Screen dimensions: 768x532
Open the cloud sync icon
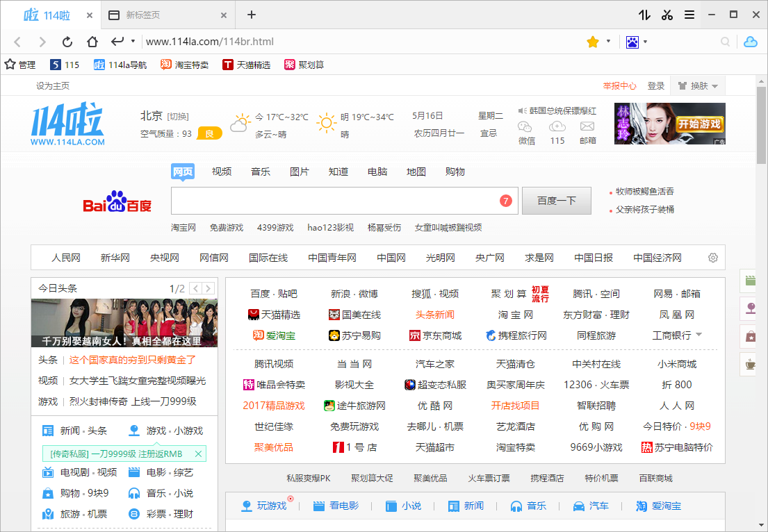(751, 42)
